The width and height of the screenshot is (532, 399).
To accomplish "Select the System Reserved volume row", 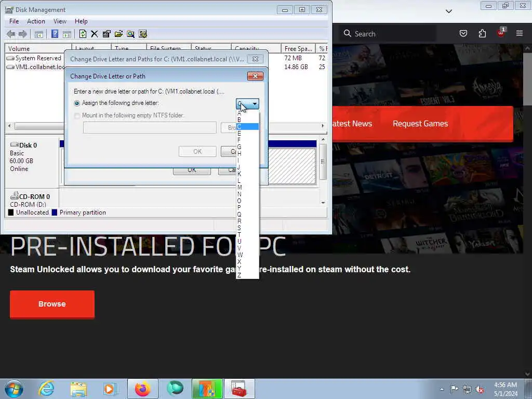I will pos(34,58).
